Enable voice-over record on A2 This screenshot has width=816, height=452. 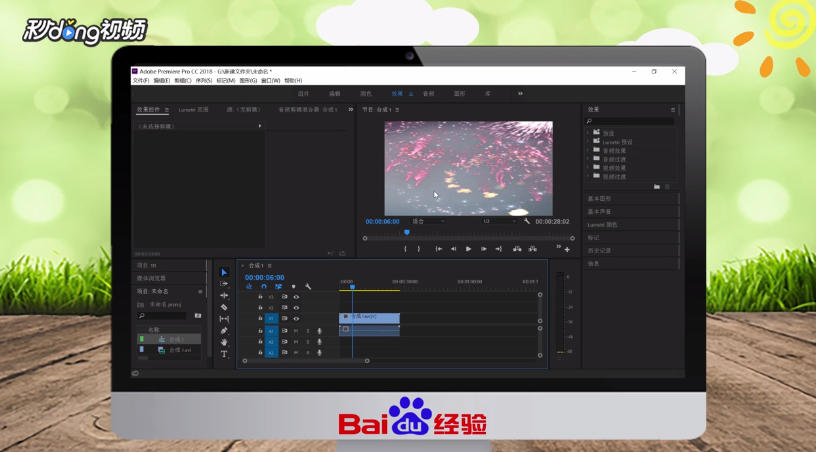pyautogui.click(x=319, y=342)
